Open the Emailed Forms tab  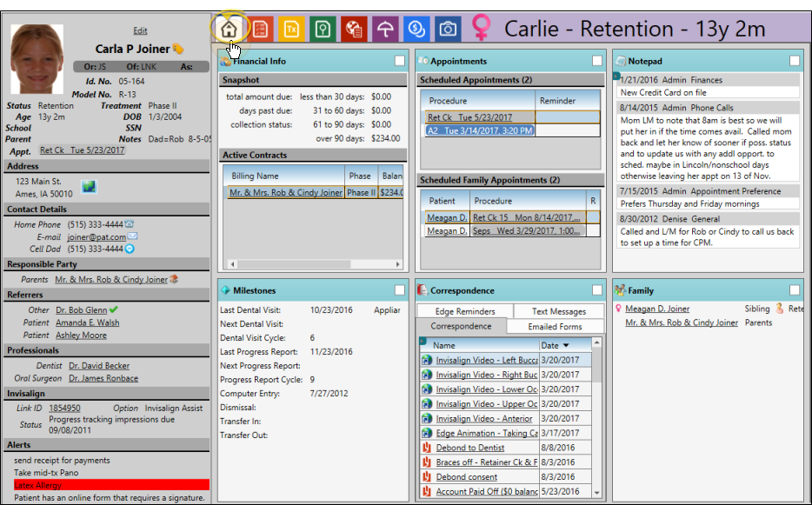[555, 327]
